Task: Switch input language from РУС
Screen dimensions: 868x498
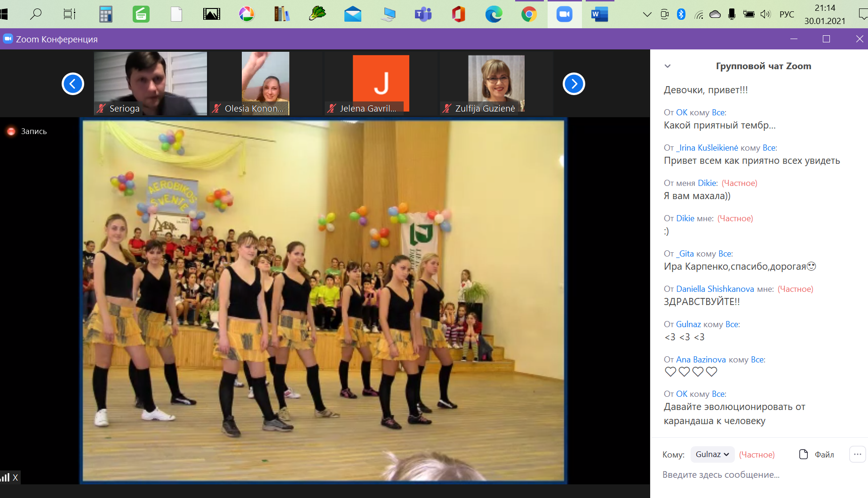Action: coord(787,14)
